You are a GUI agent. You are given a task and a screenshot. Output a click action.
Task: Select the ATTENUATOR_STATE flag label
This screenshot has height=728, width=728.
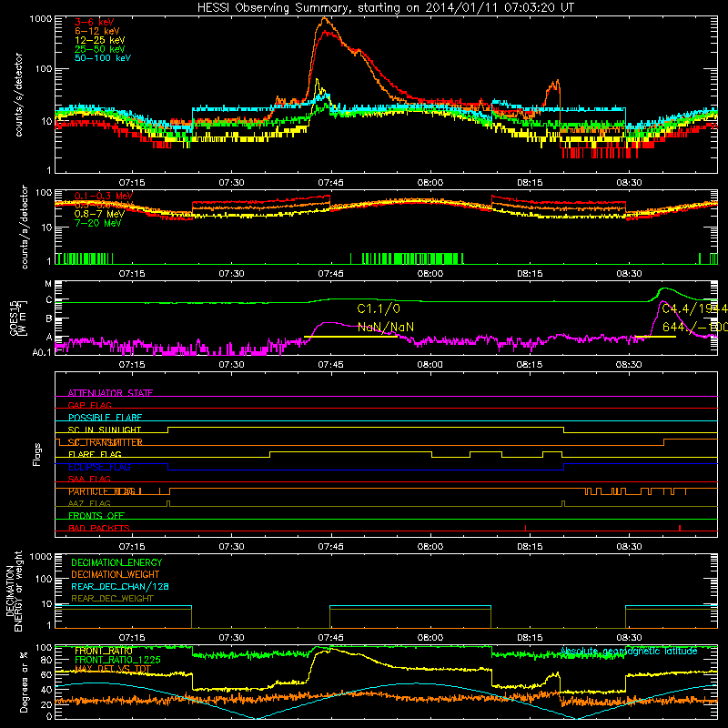tap(110, 393)
